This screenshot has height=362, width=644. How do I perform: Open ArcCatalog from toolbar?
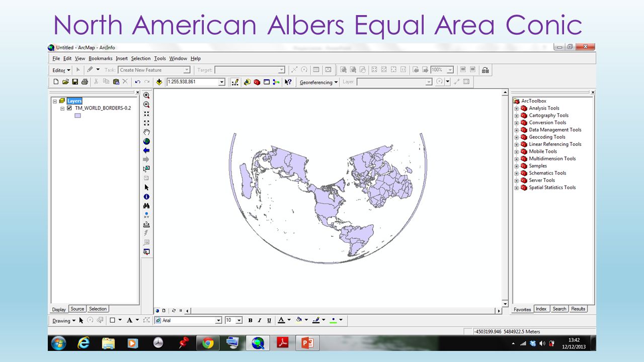tap(247, 82)
